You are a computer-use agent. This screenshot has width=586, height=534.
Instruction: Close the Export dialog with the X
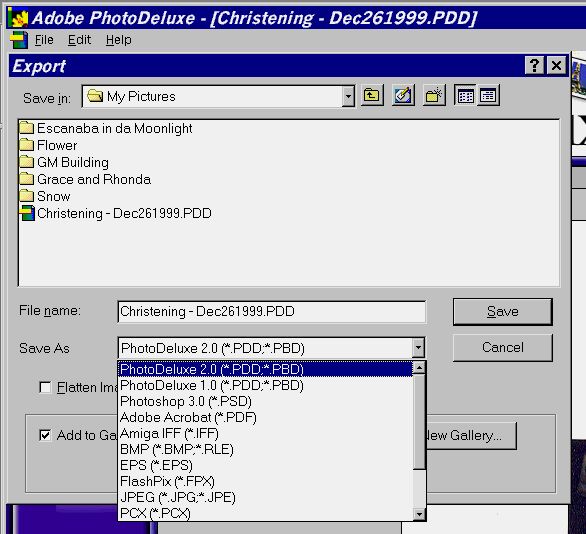(x=556, y=66)
